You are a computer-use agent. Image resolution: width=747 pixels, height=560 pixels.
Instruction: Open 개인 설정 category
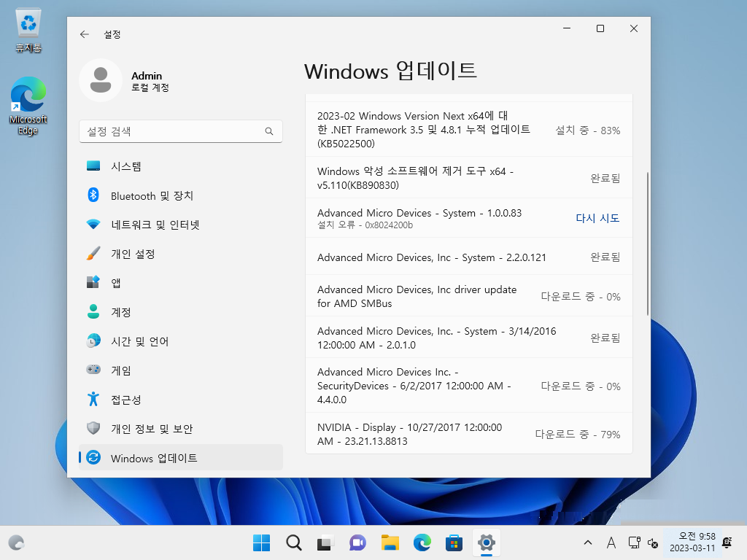point(181,254)
